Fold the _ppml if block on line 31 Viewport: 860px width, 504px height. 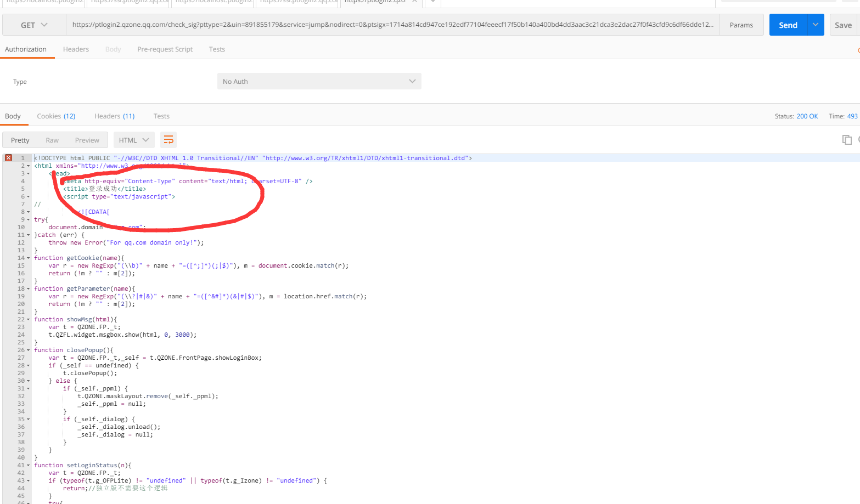29,388
